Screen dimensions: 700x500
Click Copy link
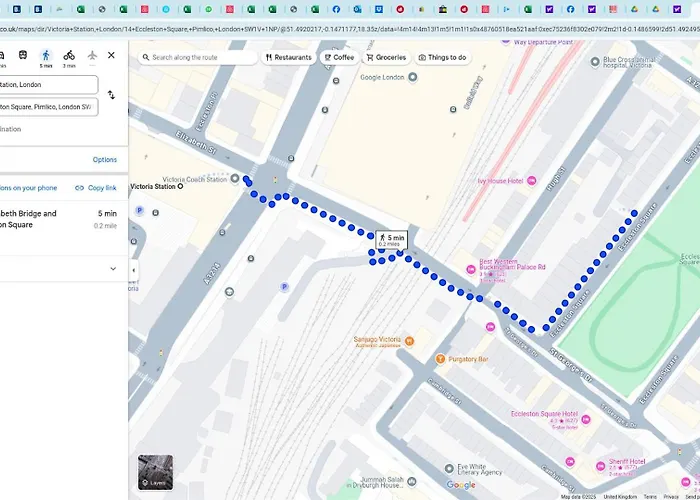point(96,188)
